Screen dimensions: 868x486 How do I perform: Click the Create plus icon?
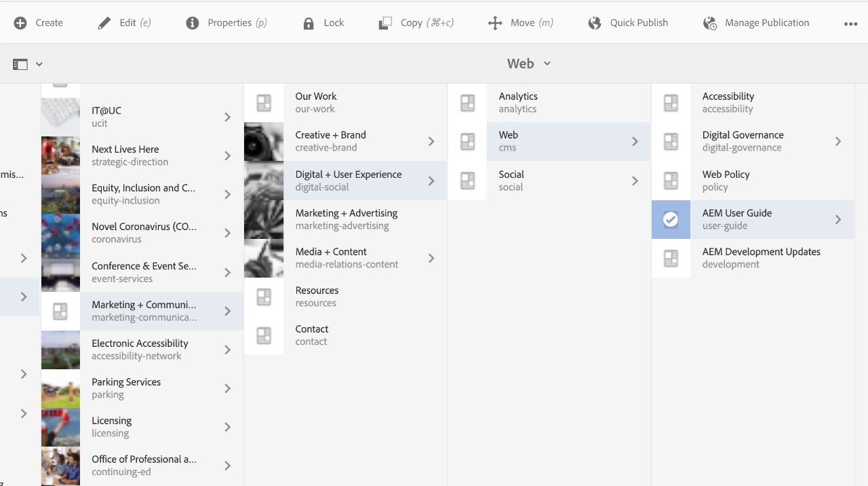pos(20,23)
